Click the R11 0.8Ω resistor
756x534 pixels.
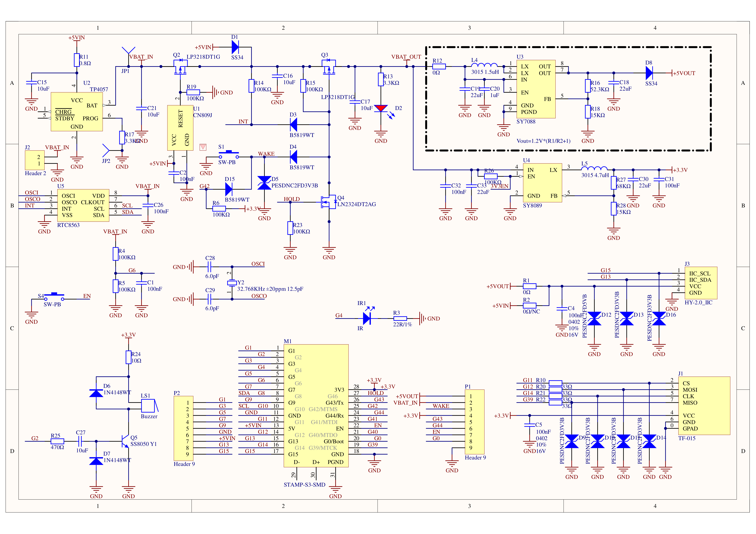click(77, 60)
